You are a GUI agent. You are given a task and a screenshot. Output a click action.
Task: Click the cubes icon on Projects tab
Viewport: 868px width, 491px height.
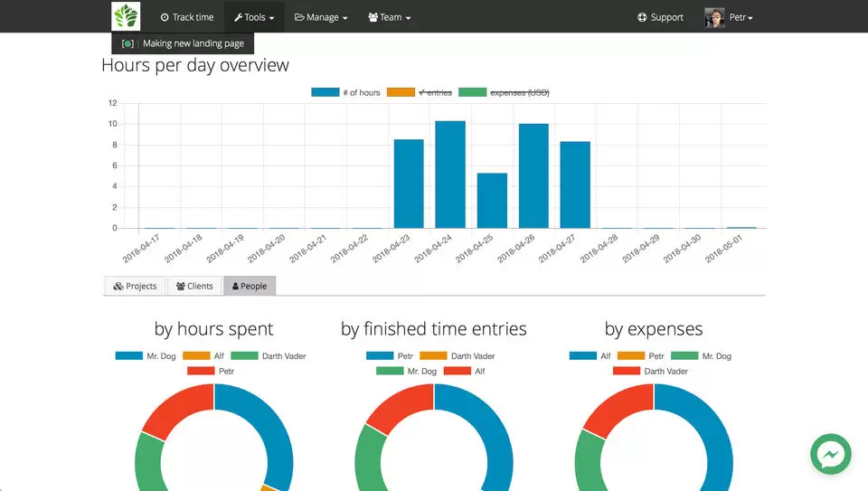pos(118,286)
